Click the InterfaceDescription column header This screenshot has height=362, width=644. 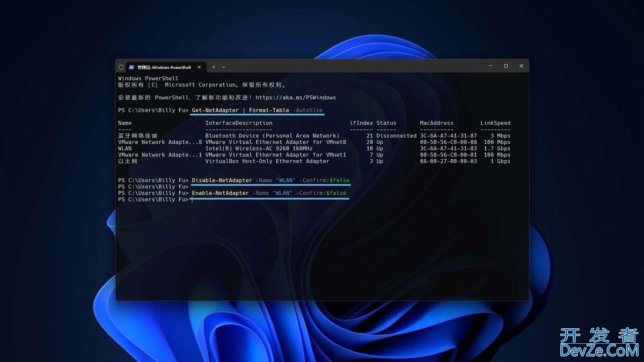(x=239, y=123)
